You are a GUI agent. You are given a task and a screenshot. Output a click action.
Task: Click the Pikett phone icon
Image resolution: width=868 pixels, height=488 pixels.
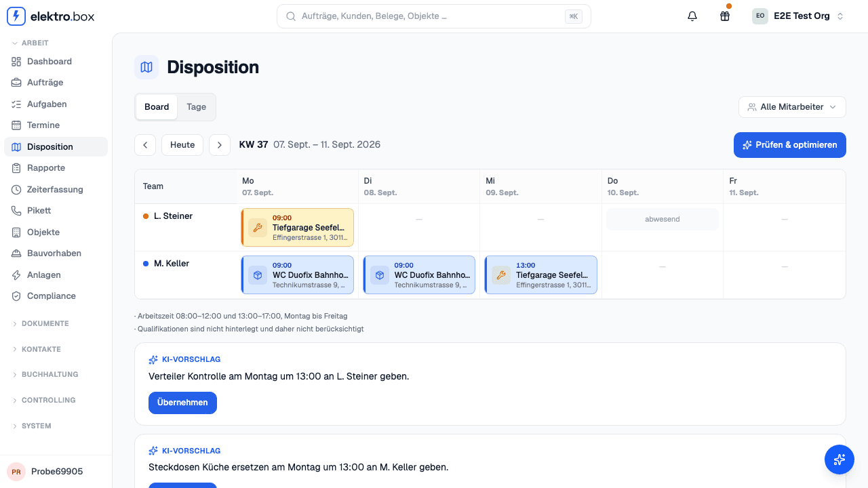(x=16, y=211)
